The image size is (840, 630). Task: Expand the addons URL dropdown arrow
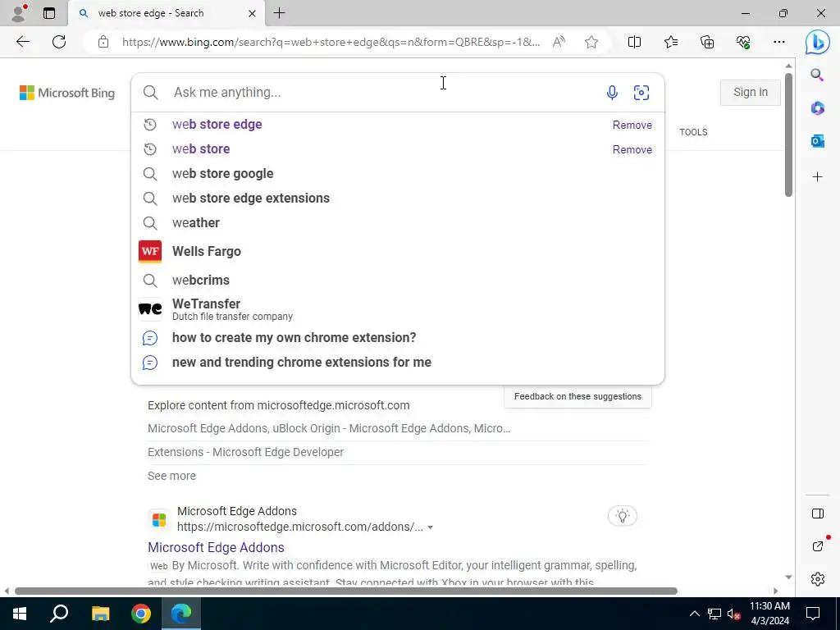point(430,527)
